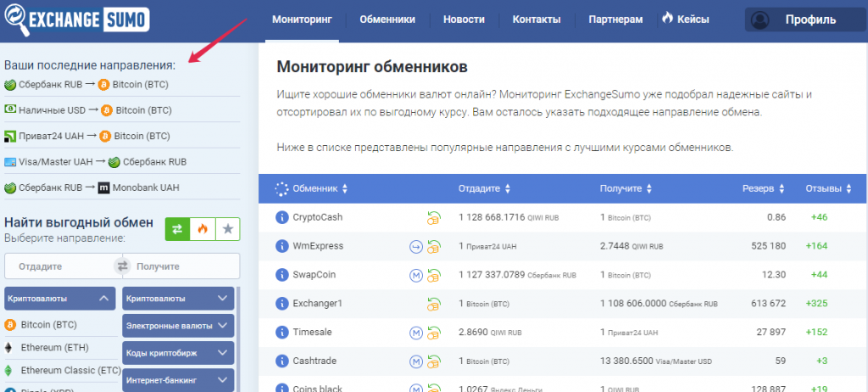The width and height of the screenshot is (868, 392).
Task: Go to Новости section
Action: (x=464, y=20)
